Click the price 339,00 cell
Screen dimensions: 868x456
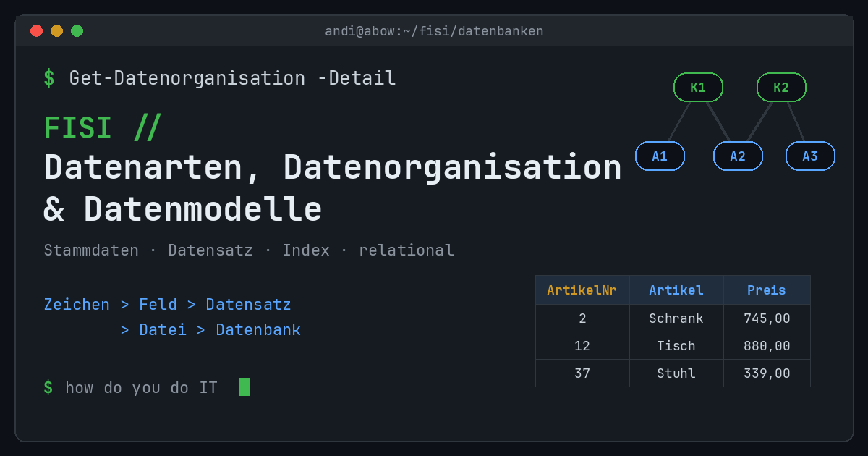[x=767, y=373]
